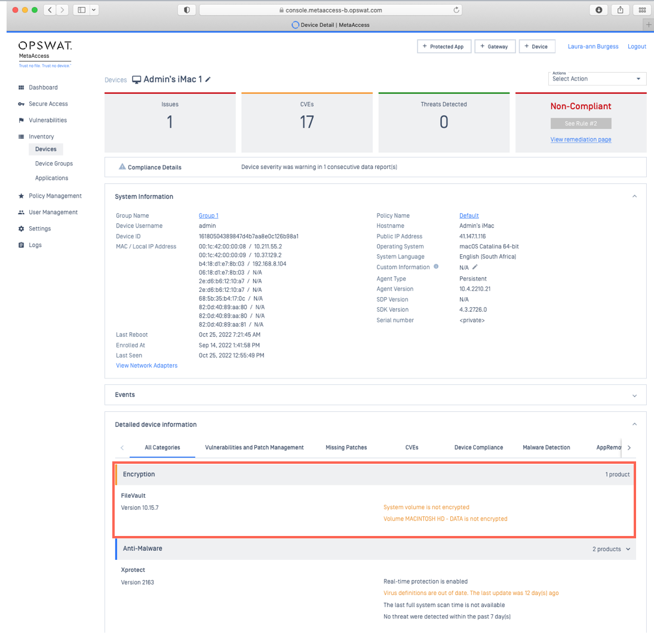Show previous category tabs with the left arrow

[122, 448]
